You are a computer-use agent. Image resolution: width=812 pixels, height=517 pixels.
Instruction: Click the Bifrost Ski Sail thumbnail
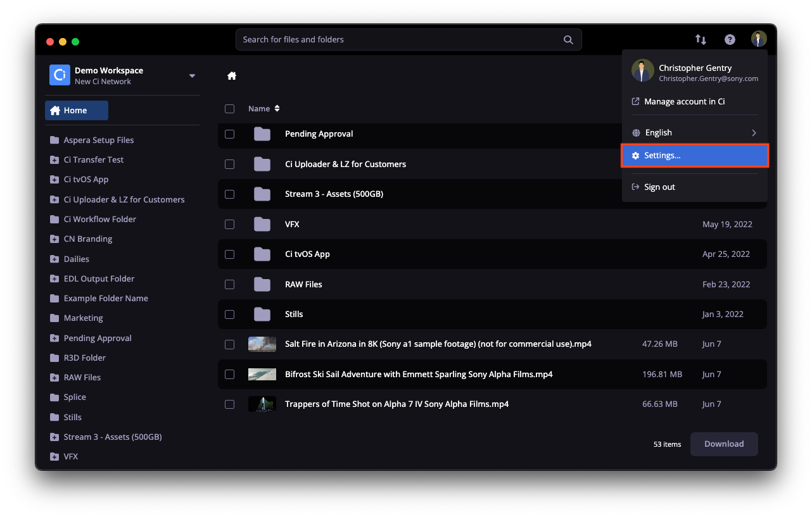(262, 374)
